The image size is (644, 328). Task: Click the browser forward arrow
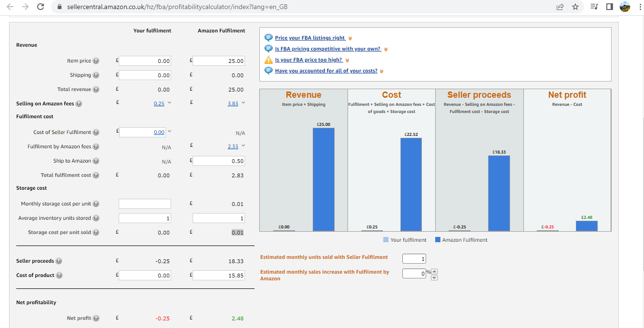coord(26,7)
